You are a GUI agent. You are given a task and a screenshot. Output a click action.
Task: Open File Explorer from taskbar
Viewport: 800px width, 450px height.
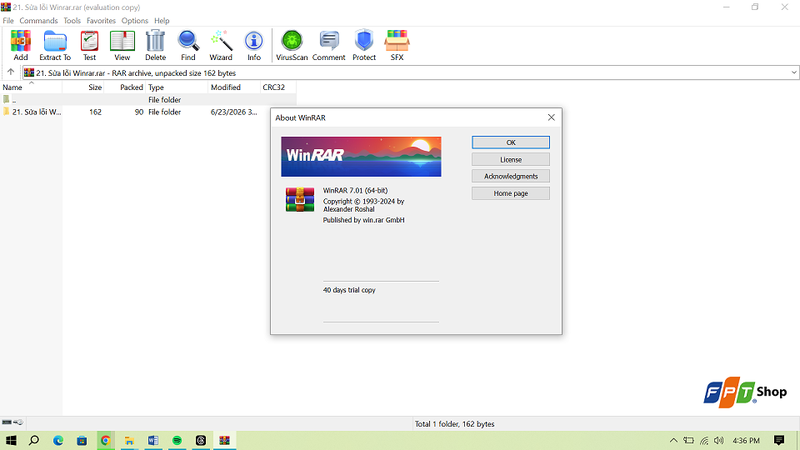(129, 440)
